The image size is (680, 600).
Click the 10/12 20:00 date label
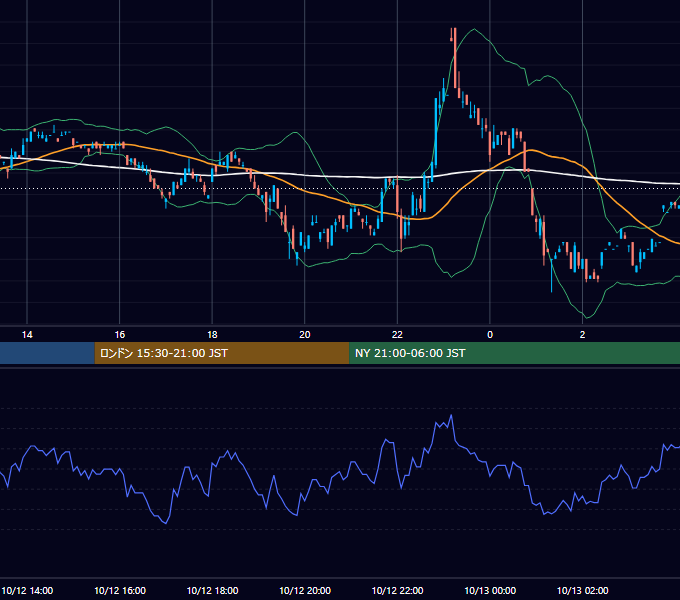[305, 590]
